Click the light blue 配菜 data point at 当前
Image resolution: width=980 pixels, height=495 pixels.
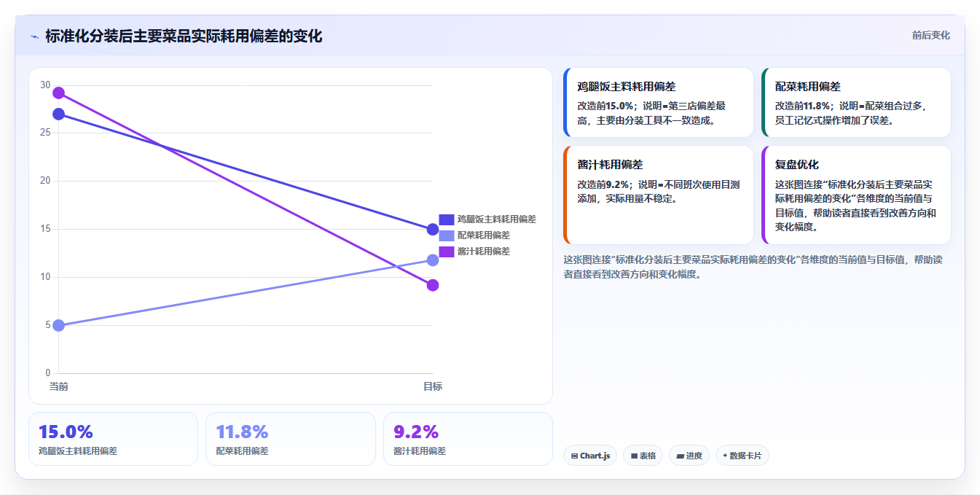(x=59, y=325)
